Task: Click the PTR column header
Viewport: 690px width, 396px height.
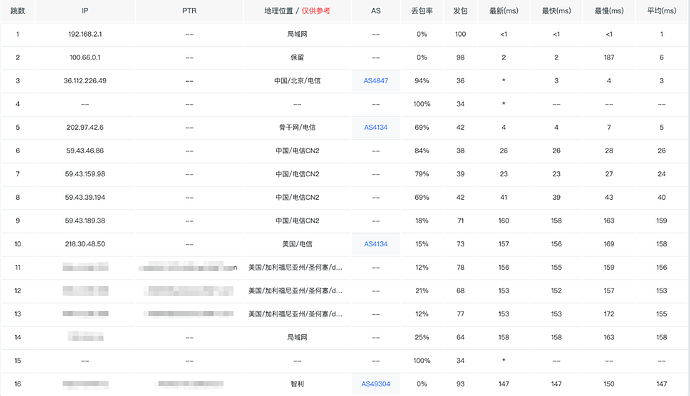Action: pyautogui.click(x=189, y=11)
